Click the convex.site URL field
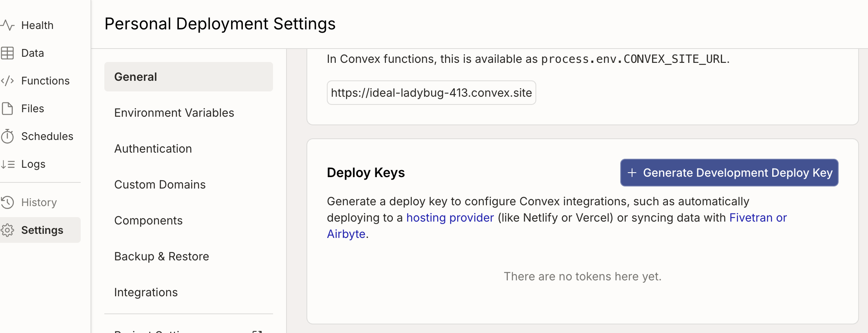This screenshot has height=333, width=868. click(431, 93)
